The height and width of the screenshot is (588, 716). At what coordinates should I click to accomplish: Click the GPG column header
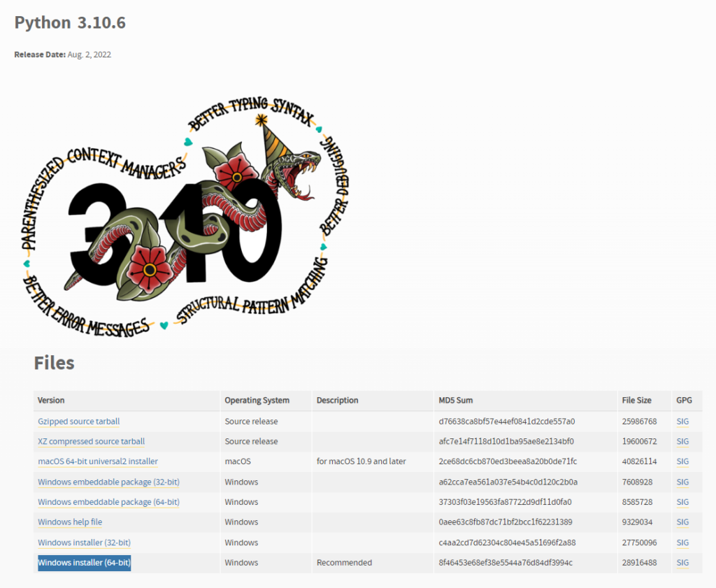tap(684, 401)
